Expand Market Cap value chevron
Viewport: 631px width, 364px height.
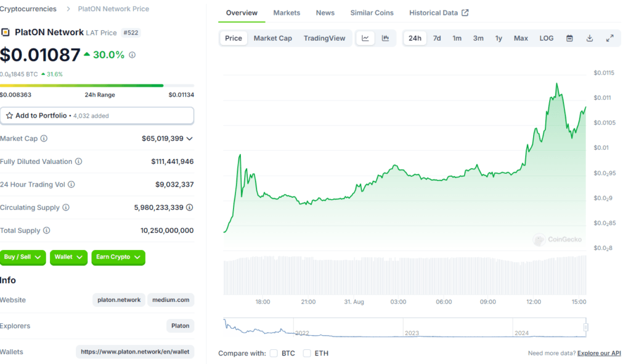tap(190, 139)
